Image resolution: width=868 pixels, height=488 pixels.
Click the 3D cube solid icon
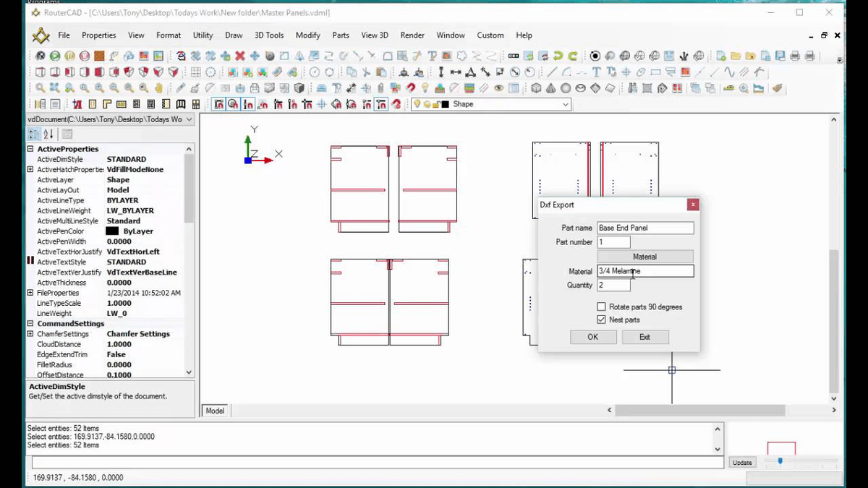[x=536, y=88]
